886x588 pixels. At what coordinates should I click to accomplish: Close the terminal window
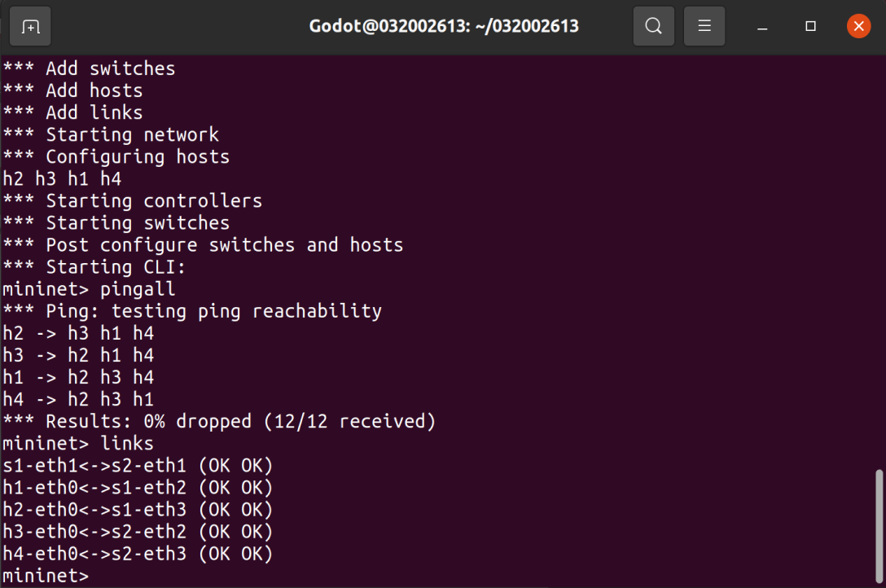pyautogui.click(x=858, y=27)
